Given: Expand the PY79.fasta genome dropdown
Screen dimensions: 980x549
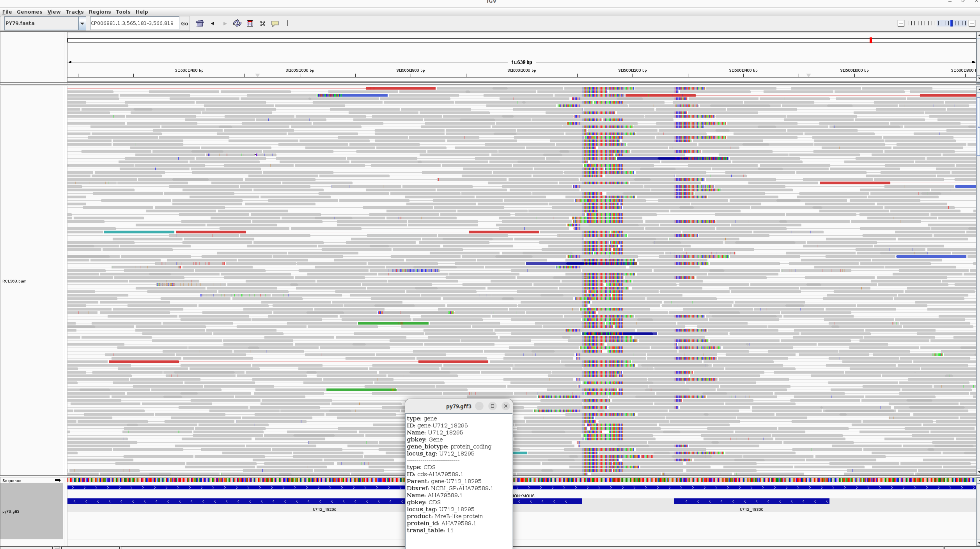Looking at the screenshot, I should click(82, 23).
